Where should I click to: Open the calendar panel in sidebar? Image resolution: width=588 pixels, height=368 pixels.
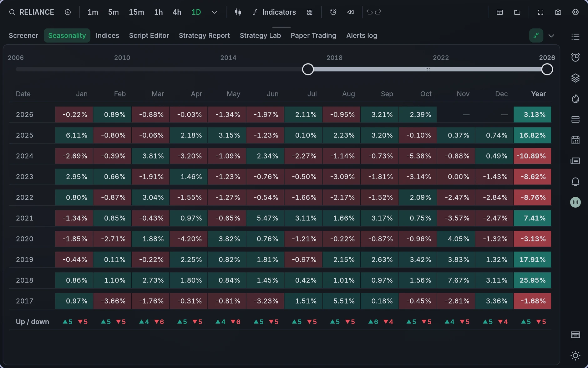click(x=575, y=140)
